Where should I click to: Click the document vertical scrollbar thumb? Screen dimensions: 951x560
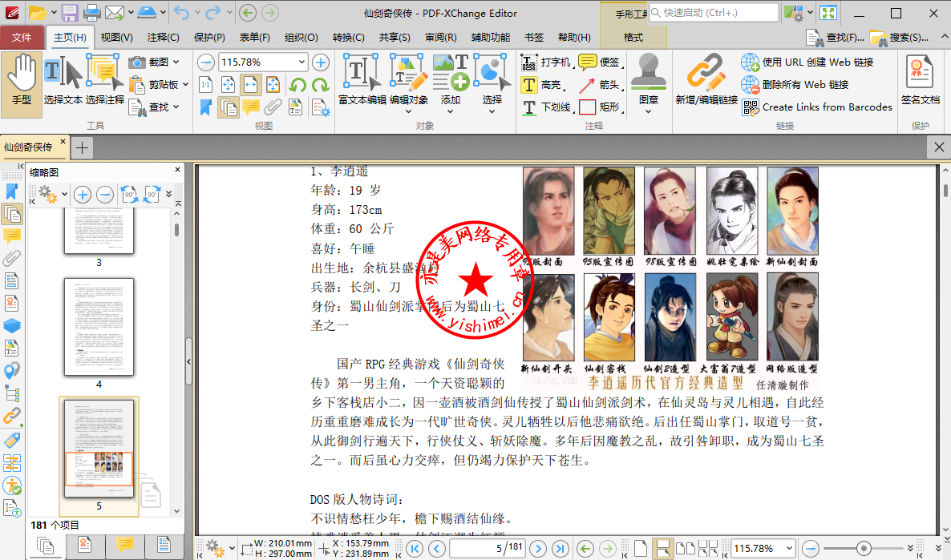point(945,191)
